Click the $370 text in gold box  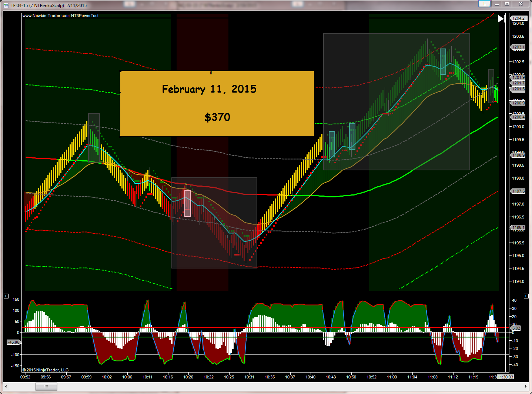(x=217, y=117)
